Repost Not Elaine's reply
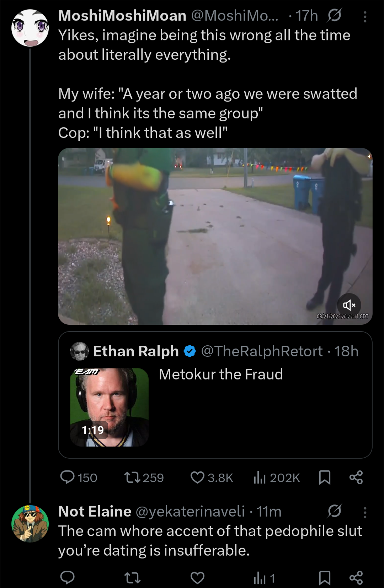The width and height of the screenshot is (384, 588). click(133, 578)
